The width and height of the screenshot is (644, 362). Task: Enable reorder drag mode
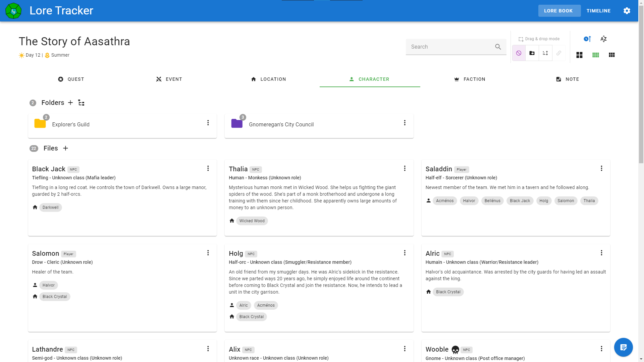point(545,53)
